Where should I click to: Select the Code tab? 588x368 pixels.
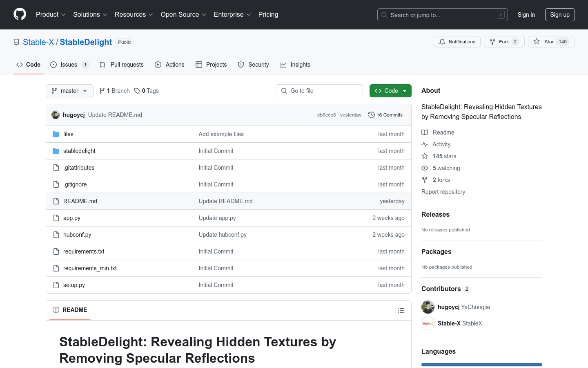pyautogui.click(x=28, y=65)
